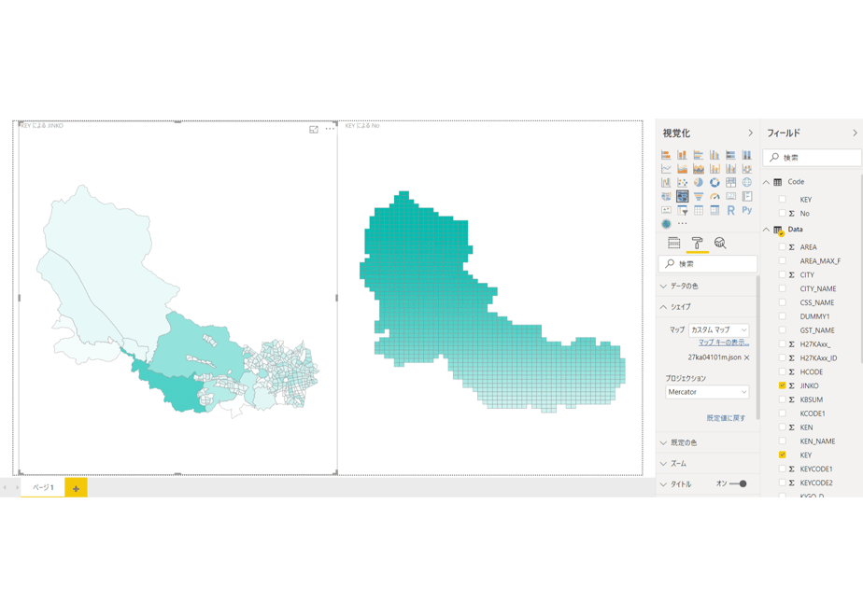Viewport: 863px width, 616px height.
Task: Check the CITY_NAME field checkbox
Action: point(782,288)
